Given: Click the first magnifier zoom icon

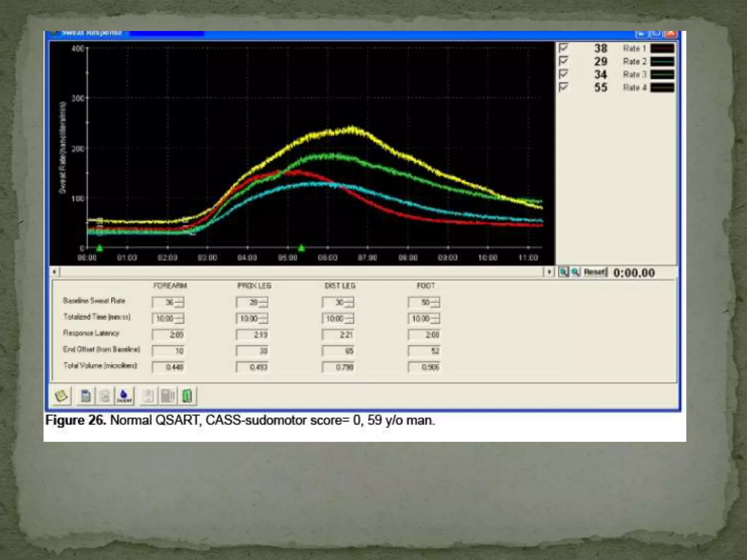Looking at the screenshot, I should point(564,272).
